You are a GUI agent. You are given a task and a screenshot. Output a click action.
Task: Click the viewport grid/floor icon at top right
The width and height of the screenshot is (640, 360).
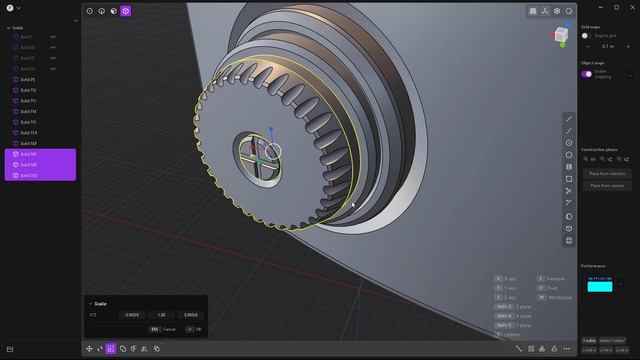(533, 11)
